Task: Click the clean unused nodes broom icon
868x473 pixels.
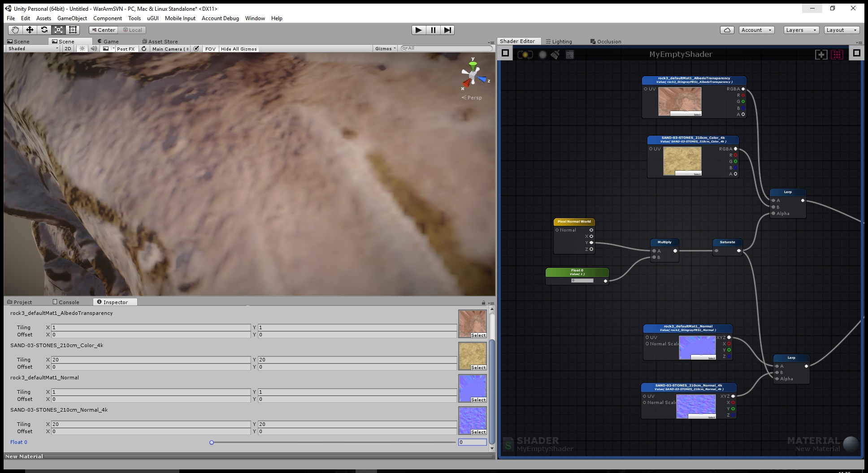Action: tap(556, 55)
